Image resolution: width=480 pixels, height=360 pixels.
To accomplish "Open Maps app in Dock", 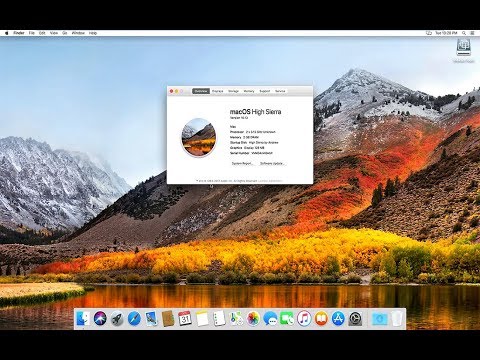I will (x=236, y=319).
